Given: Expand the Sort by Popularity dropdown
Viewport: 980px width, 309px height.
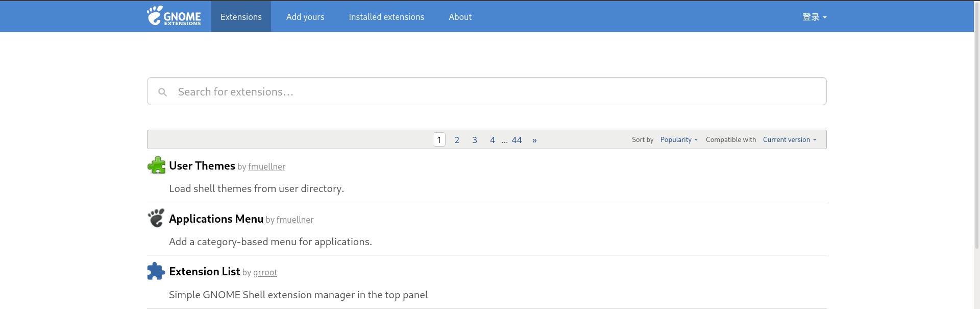Looking at the screenshot, I should [679, 139].
